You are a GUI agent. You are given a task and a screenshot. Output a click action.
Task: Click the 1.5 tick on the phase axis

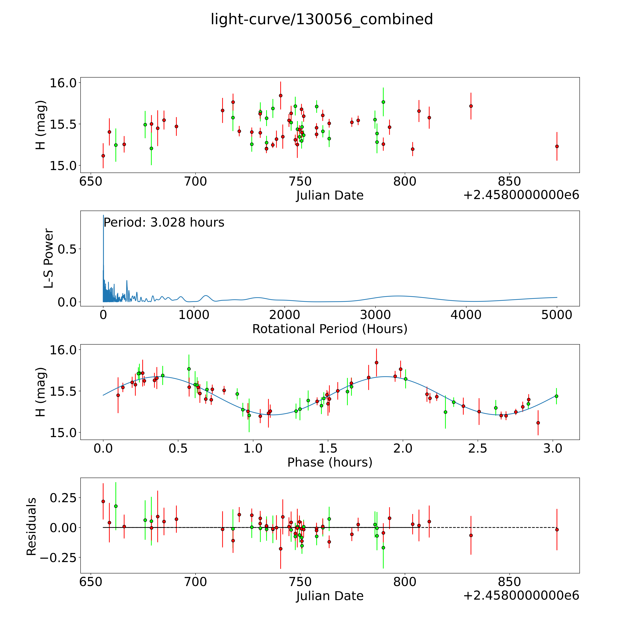click(x=328, y=448)
